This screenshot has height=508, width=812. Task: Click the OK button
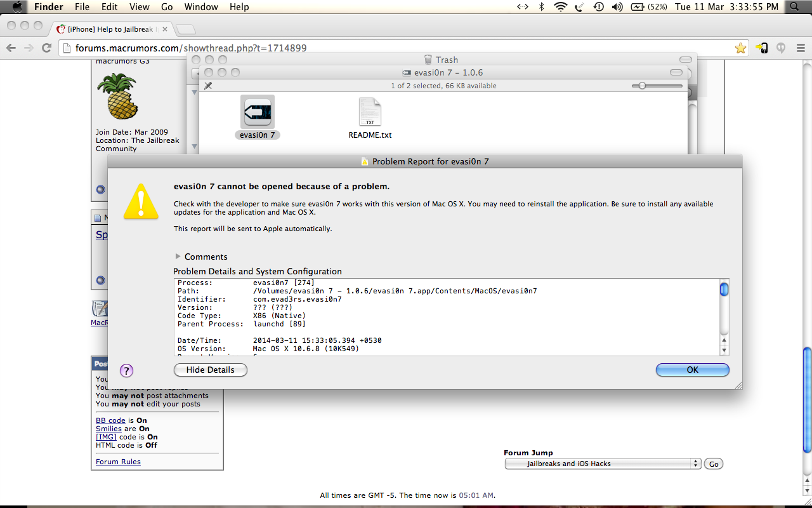pyautogui.click(x=693, y=370)
